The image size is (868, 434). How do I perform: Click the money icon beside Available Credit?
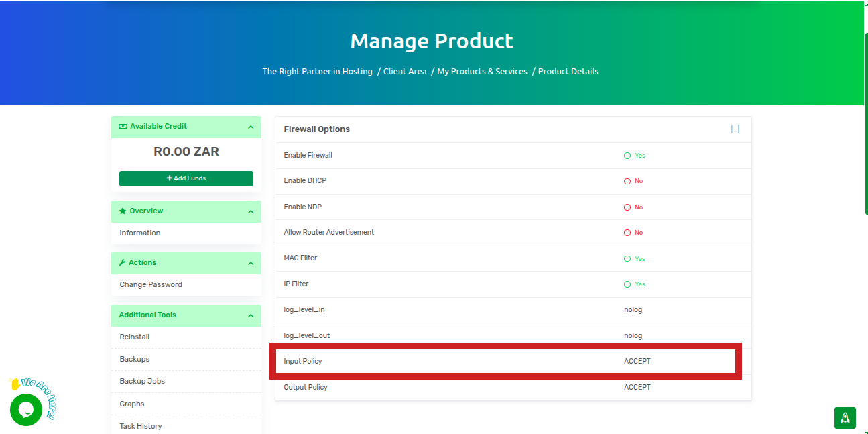tap(123, 126)
